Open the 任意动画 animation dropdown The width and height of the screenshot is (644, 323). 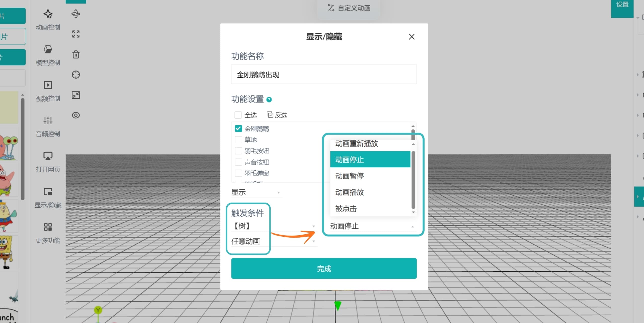pos(274,241)
